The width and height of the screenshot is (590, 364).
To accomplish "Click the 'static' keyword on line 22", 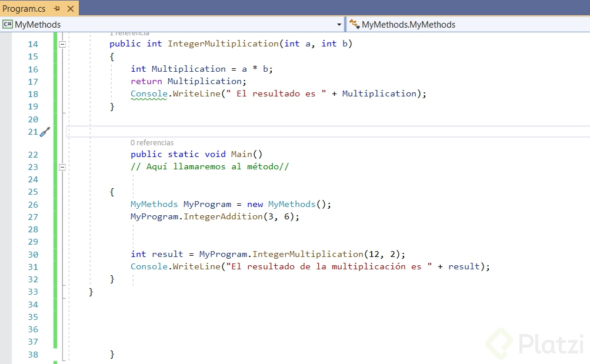I will tap(184, 154).
